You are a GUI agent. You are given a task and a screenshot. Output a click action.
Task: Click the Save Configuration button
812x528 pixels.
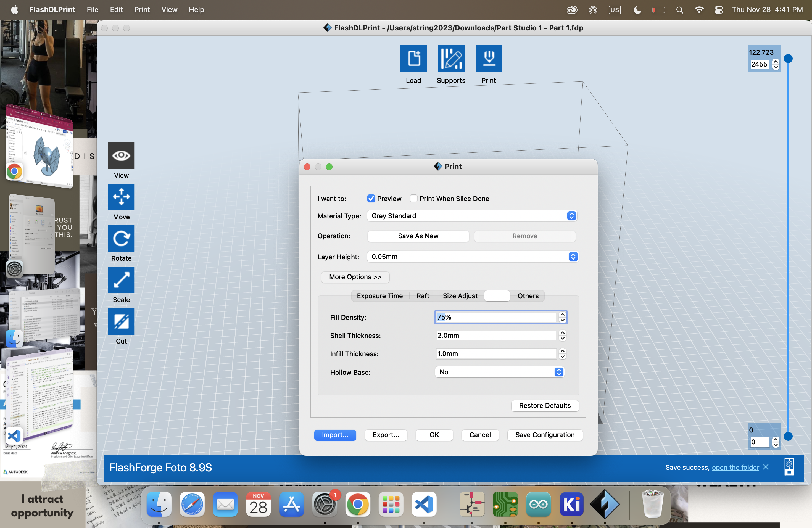[545, 435]
